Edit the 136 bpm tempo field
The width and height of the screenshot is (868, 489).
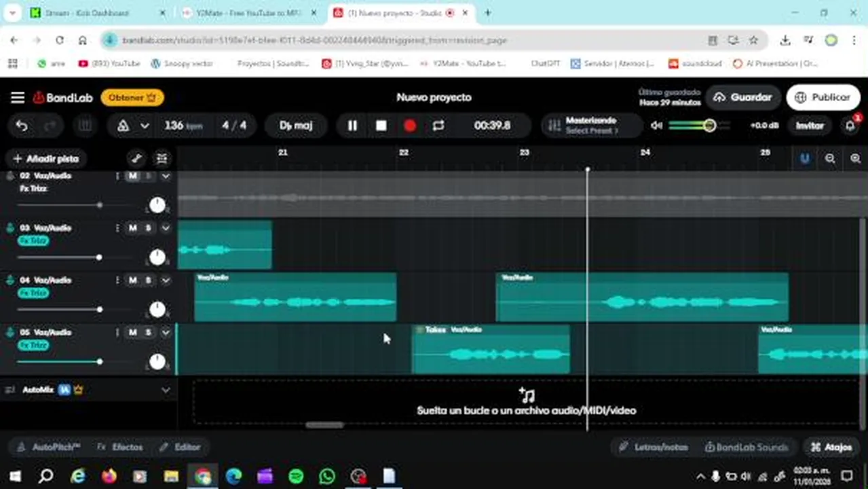coord(183,126)
